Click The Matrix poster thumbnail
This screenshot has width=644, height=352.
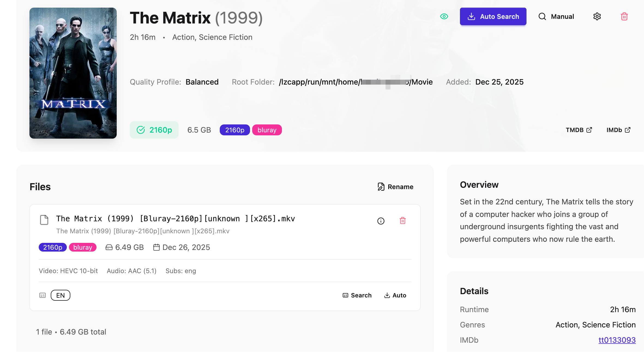(x=73, y=73)
